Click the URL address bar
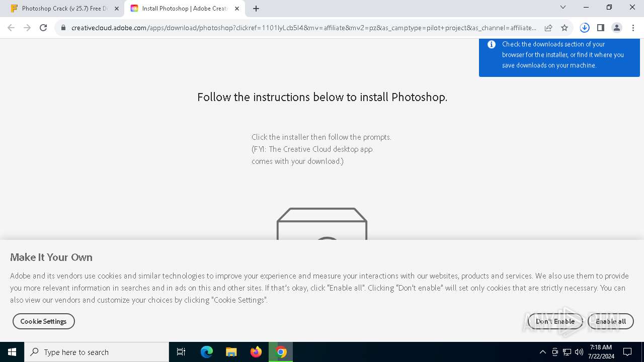Viewport: 644px width, 362px height. point(303,28)
